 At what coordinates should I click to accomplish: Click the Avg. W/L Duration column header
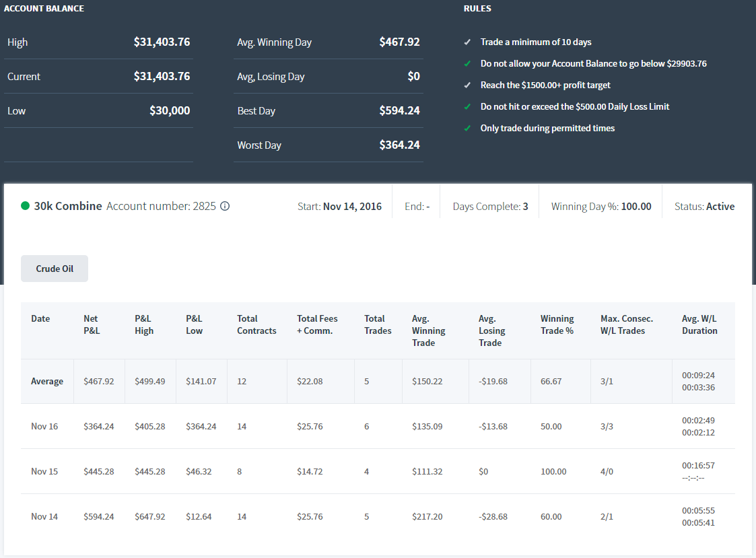click(699, 324)
